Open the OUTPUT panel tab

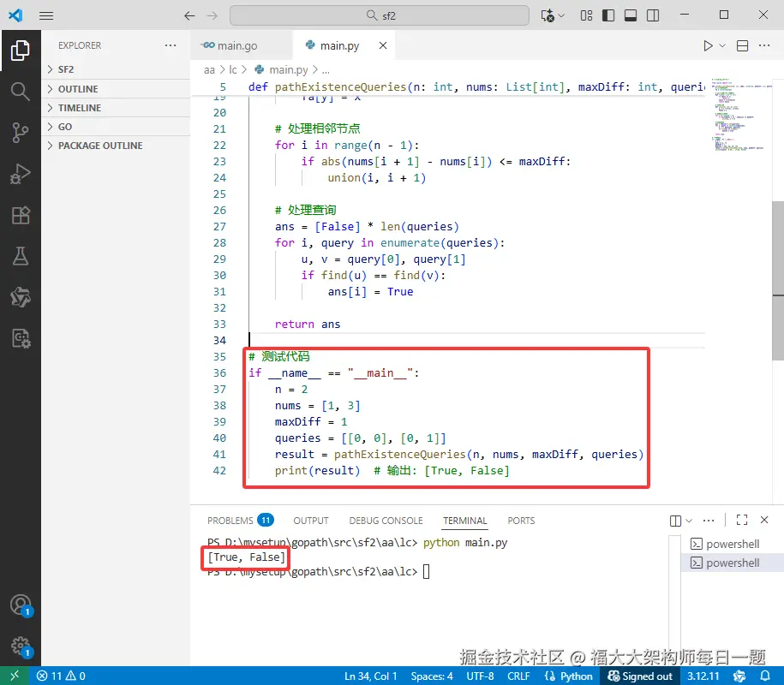(x=310, y=521)
